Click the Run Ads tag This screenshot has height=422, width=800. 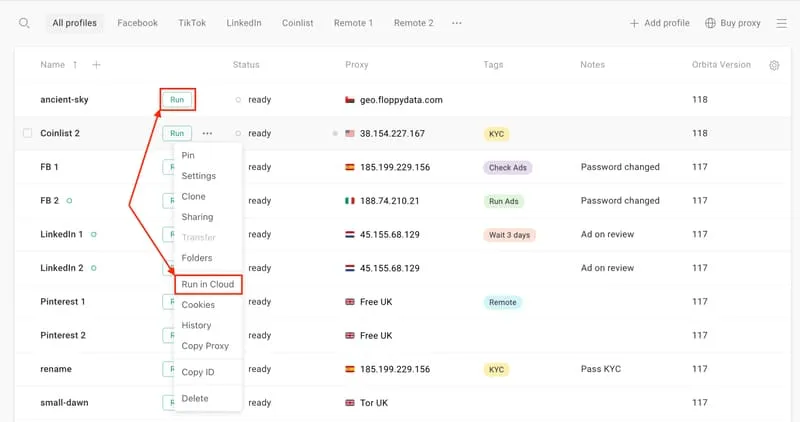tap(504, 201)
